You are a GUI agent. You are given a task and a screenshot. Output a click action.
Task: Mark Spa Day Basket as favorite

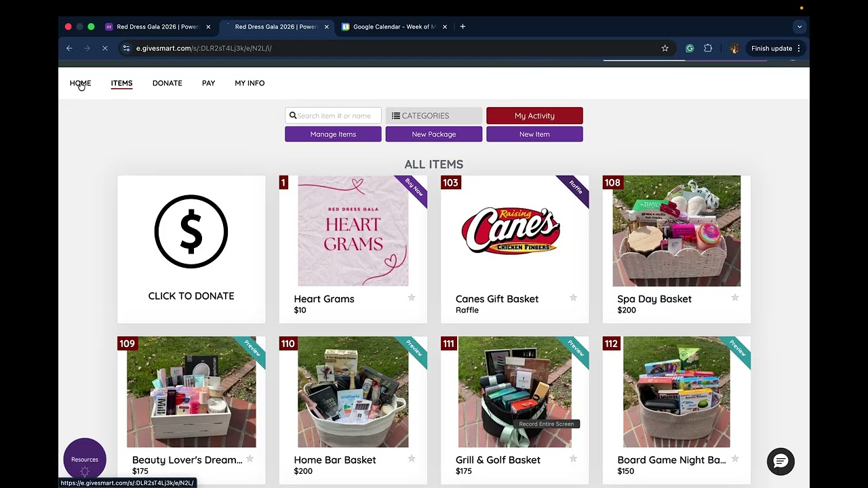tap(735, 298)
